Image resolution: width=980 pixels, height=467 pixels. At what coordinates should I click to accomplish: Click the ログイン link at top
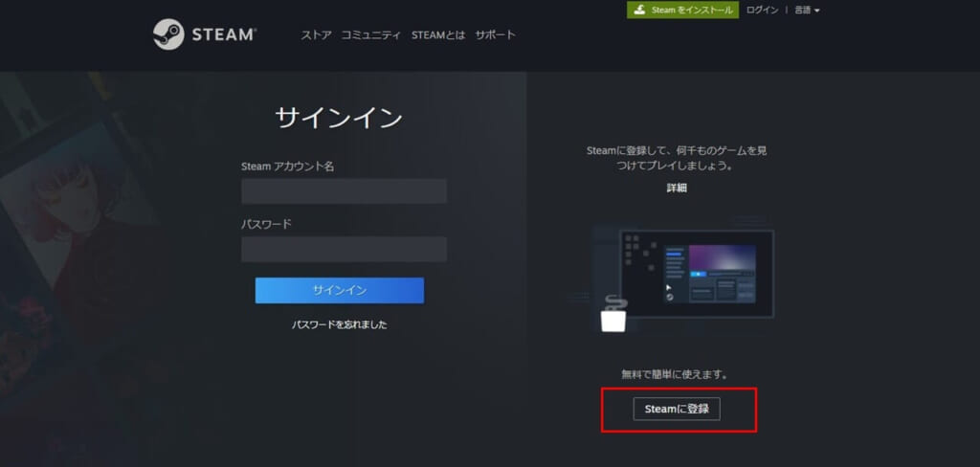(763, 10)
